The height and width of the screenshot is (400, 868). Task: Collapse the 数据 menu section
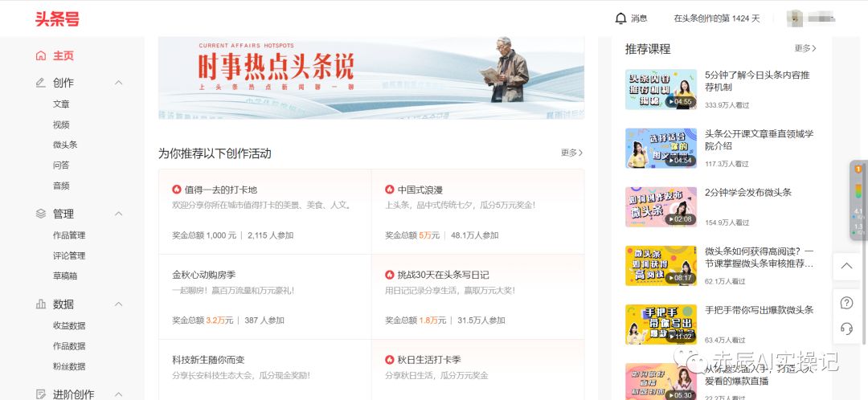point(118,304)
